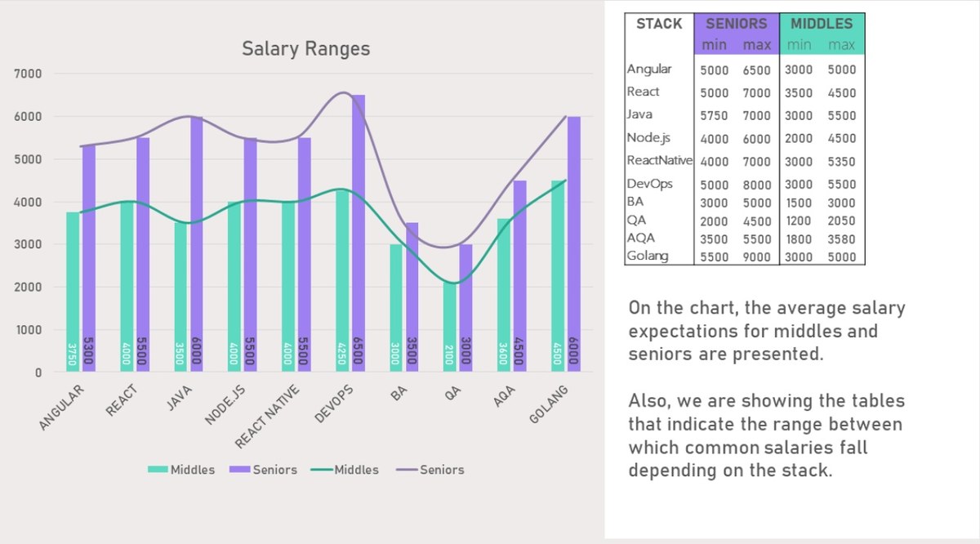
Task: Click the AQA middles max value 3580
Action: pyautogui.click(x=841, y=239)
